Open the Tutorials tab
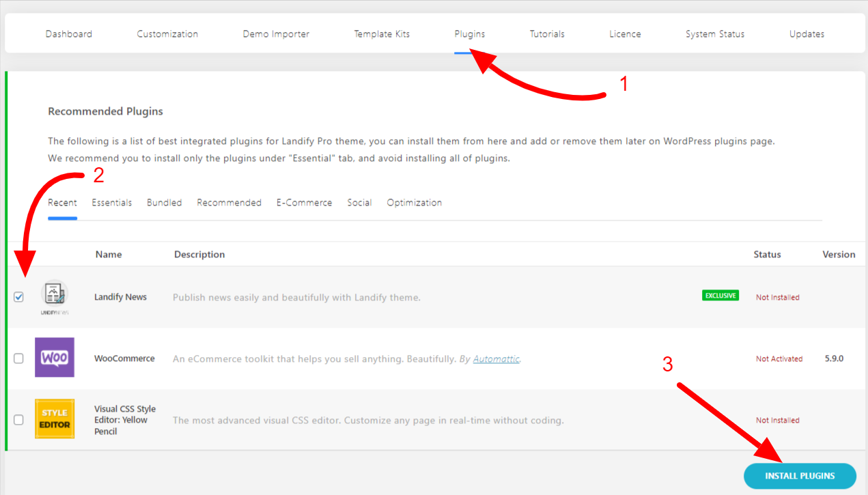The height and width of the screenshot is (495, 868). pyautogui.click(x=547, y=34)
